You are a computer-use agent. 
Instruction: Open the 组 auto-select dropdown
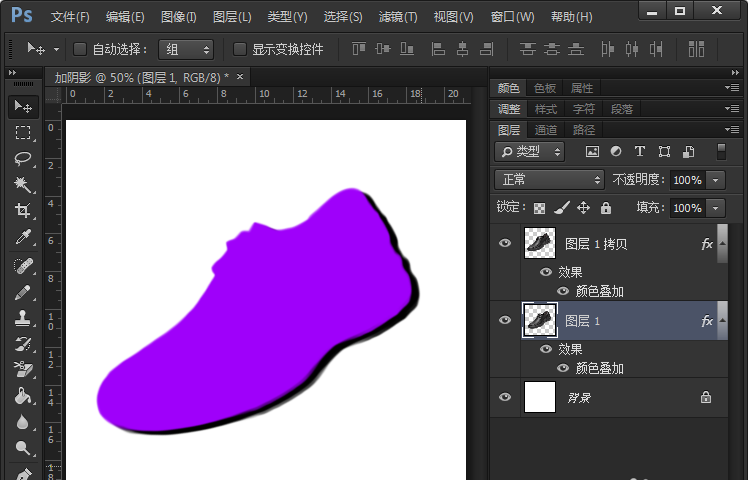(x=187, y=49)
